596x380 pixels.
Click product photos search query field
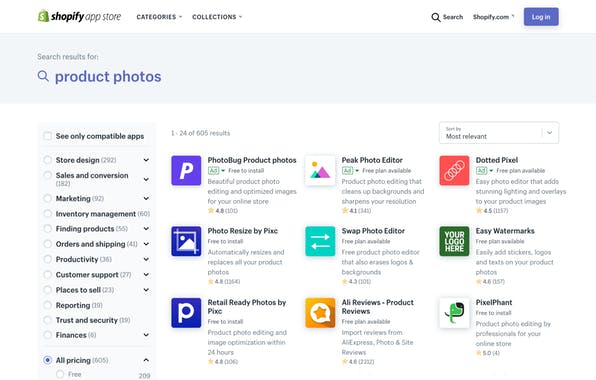tap(108, 76)
